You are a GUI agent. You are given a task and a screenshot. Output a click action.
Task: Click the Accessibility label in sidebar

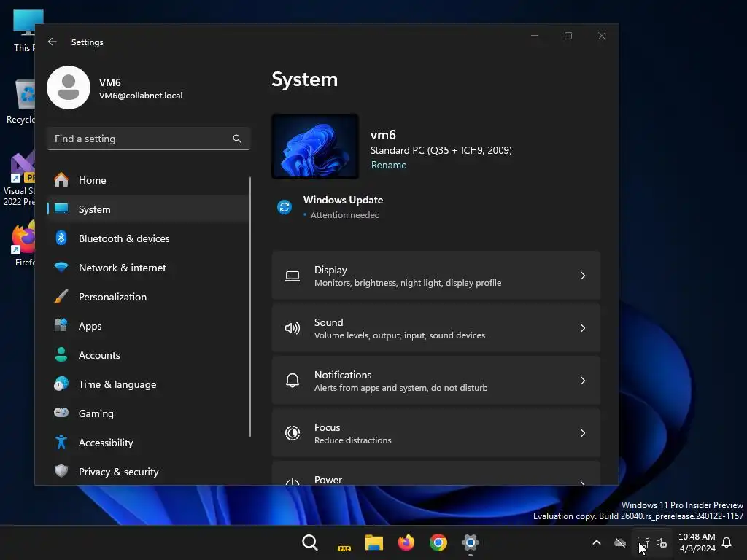click(106, 443)
